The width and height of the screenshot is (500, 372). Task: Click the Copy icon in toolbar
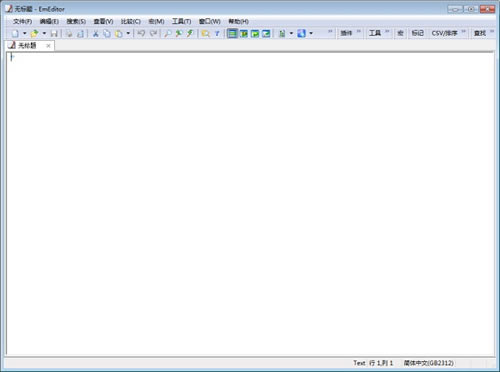pos(107,33)
